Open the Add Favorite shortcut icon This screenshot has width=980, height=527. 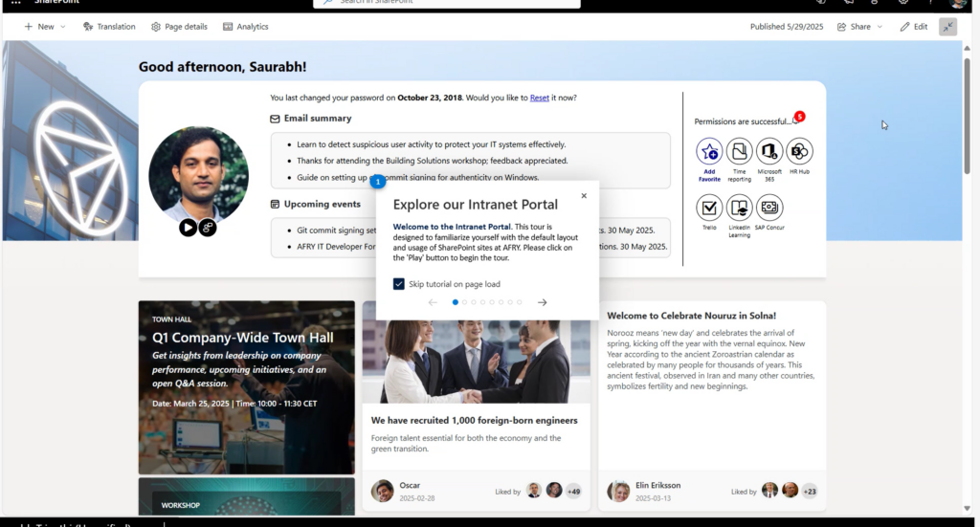click(709, 151)
